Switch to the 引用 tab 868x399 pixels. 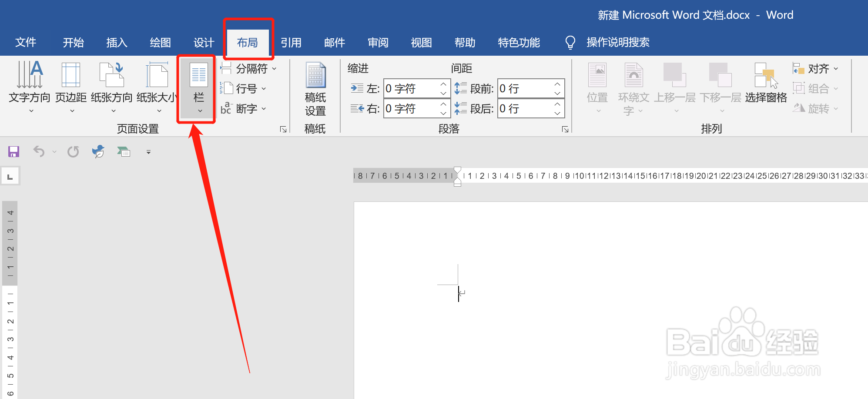[x=291, y=43]
